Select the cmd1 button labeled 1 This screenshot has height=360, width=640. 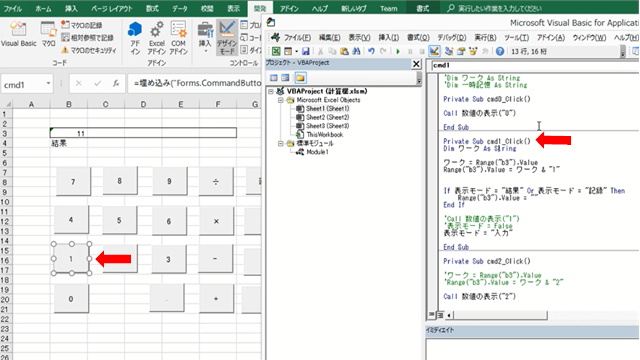pyautogui.click(x=71, y=259)
